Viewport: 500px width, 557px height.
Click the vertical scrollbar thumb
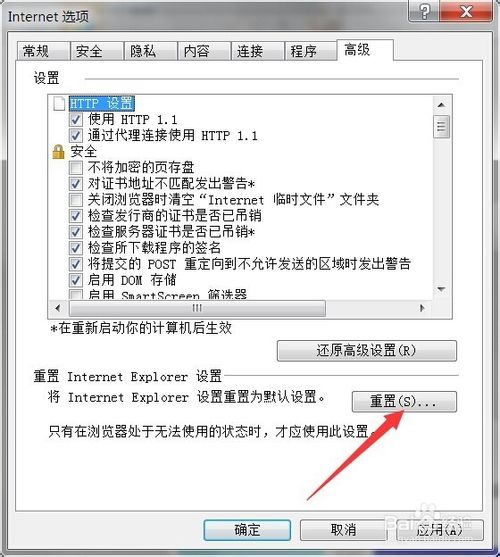(441, 127)
